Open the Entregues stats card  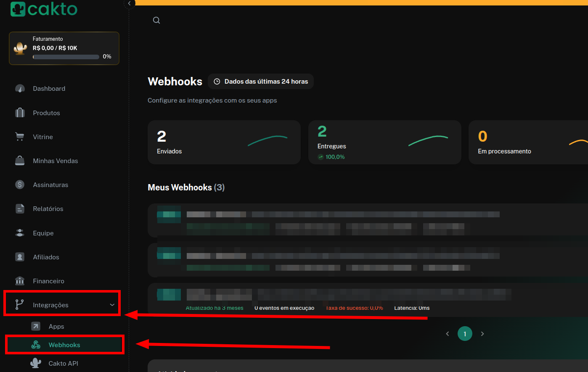point(385,142)
